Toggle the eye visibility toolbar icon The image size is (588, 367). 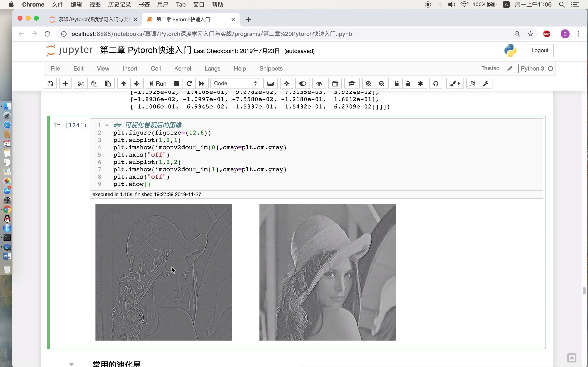coord(319,84)
